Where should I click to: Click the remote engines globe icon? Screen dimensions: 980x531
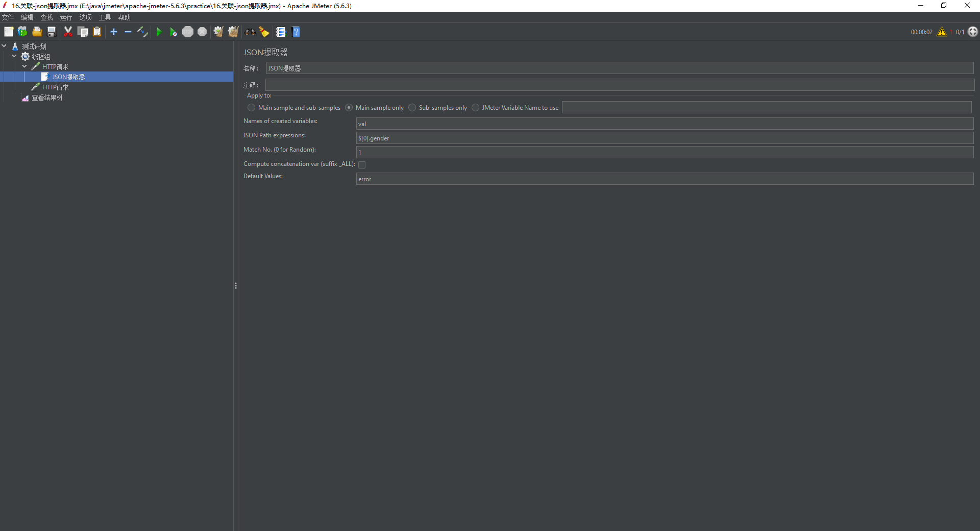973,32
